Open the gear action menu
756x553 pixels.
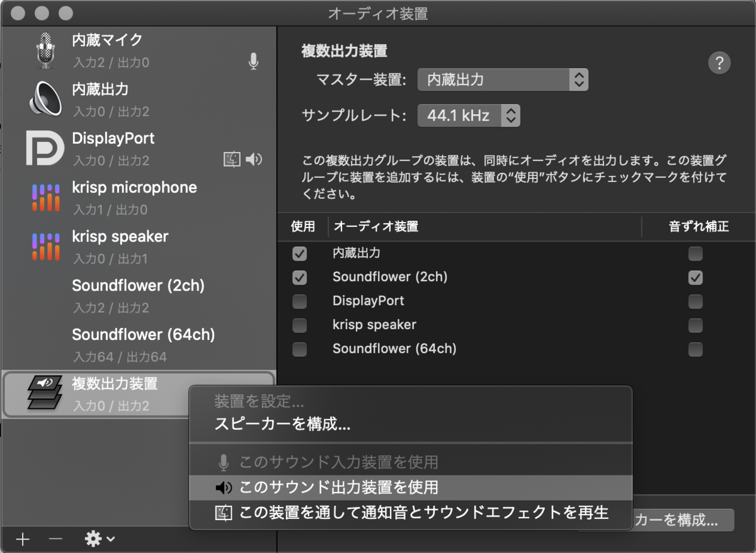coord(100,538)
